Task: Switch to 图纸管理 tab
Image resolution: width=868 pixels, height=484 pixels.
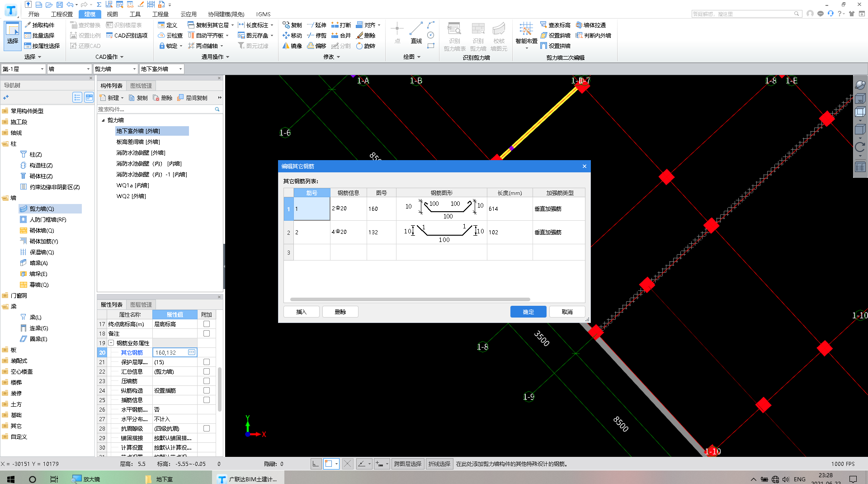Action: (141, 85)
